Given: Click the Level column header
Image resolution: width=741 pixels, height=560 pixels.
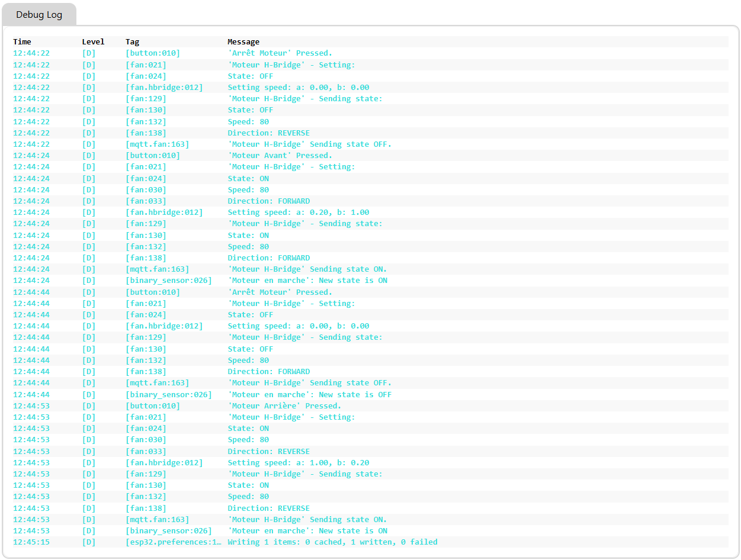Looking at the screenshot, I should (x=93, y=42).
